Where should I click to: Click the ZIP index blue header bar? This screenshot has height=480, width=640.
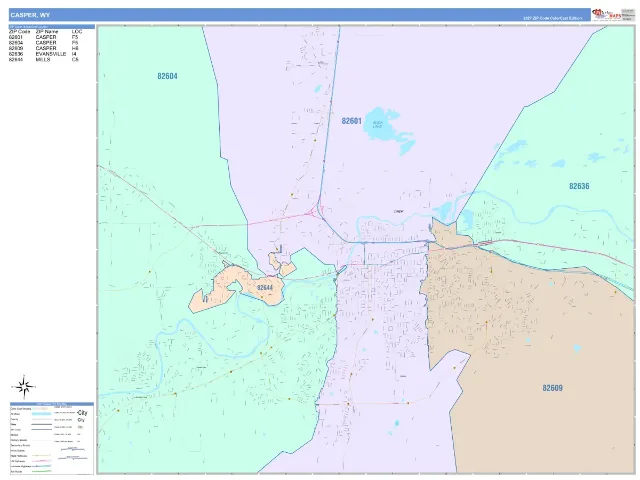[x=52, y=27]
